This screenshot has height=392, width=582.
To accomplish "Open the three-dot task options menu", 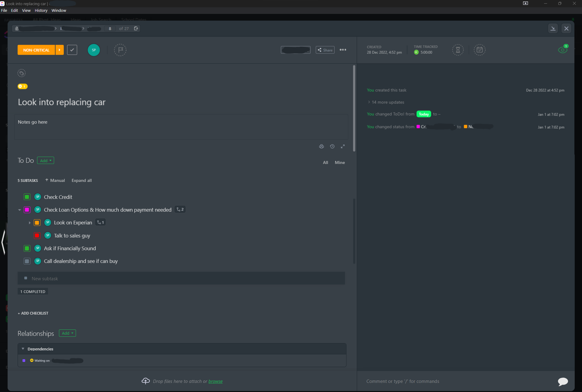I will 343,50.
